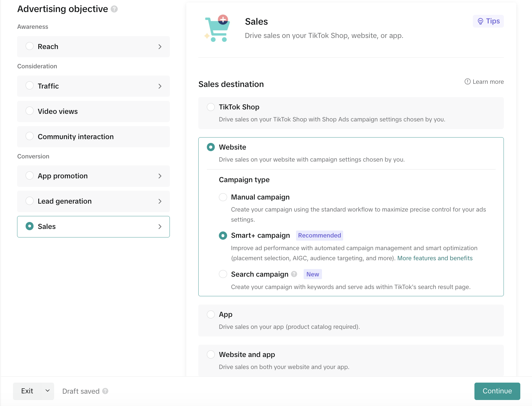Click the Continue button

497,391
